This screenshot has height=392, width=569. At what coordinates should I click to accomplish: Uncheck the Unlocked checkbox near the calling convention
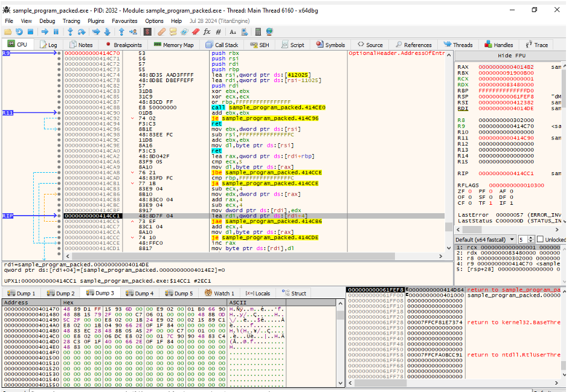point(539,240)
